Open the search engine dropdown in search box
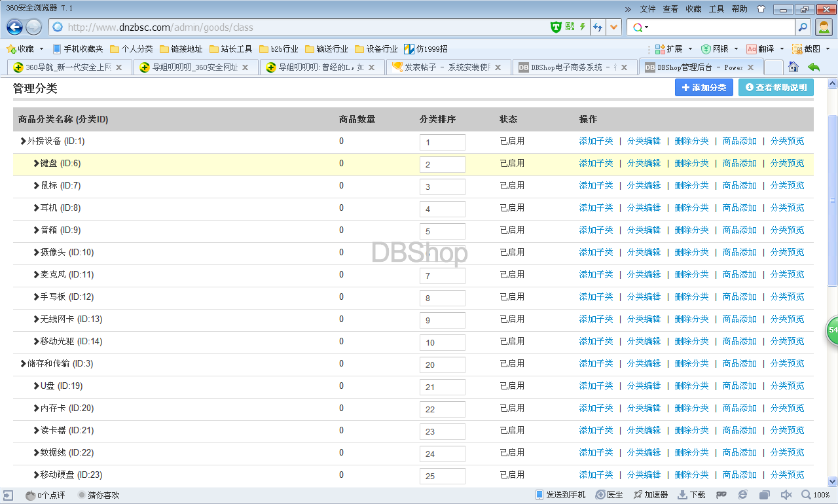 tap(647, 27)
